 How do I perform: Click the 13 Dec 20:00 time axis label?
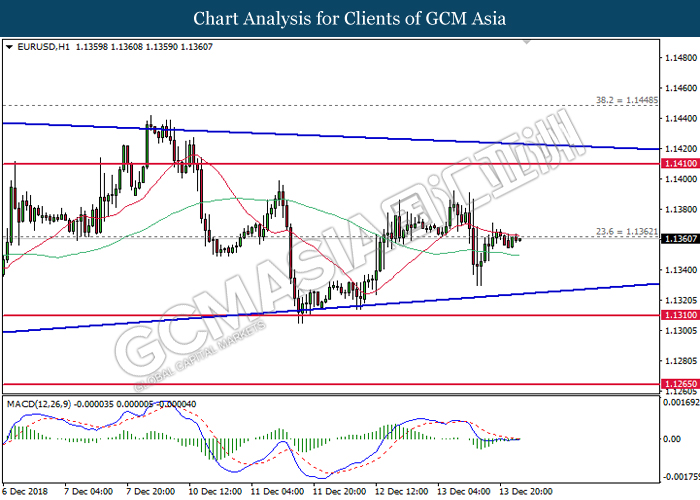coord(525,492)
